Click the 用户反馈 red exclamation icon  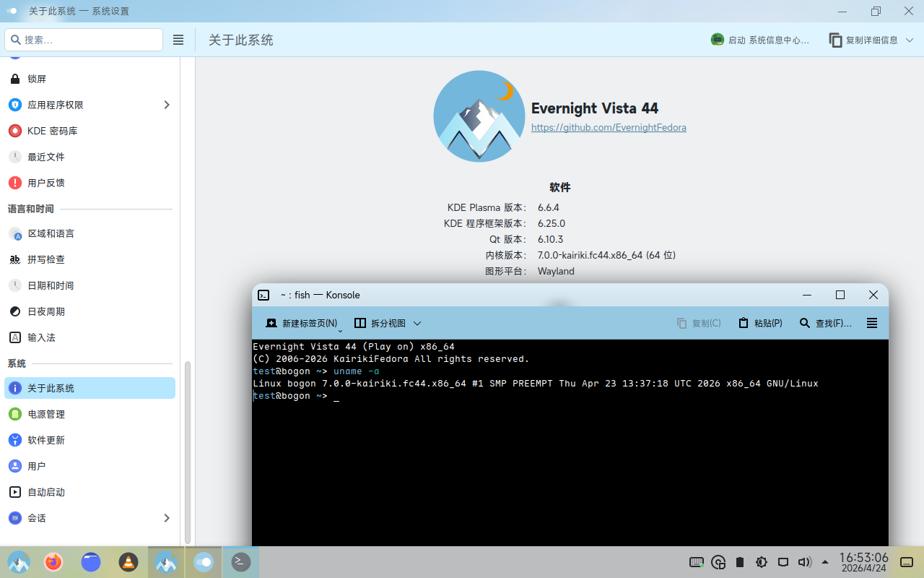15,183
